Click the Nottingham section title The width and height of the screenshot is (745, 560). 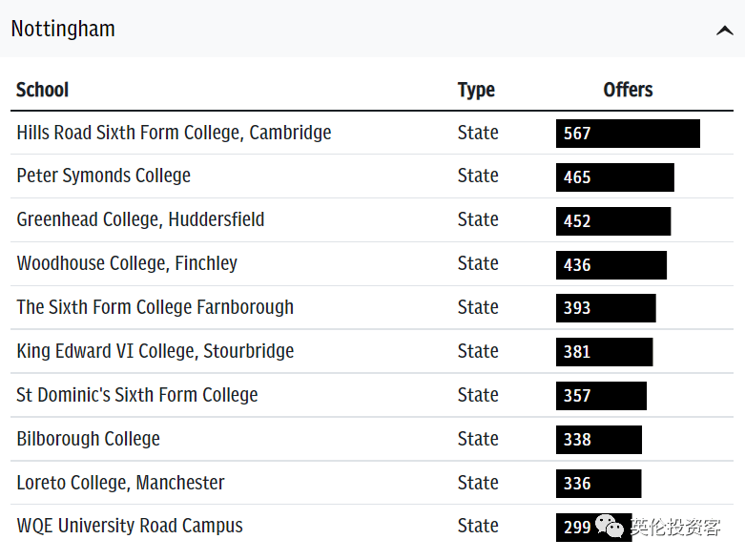pos(63,29)
